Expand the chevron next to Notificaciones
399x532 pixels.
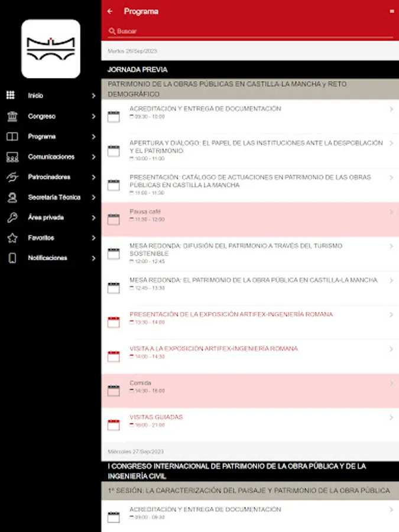coord(93,258)
